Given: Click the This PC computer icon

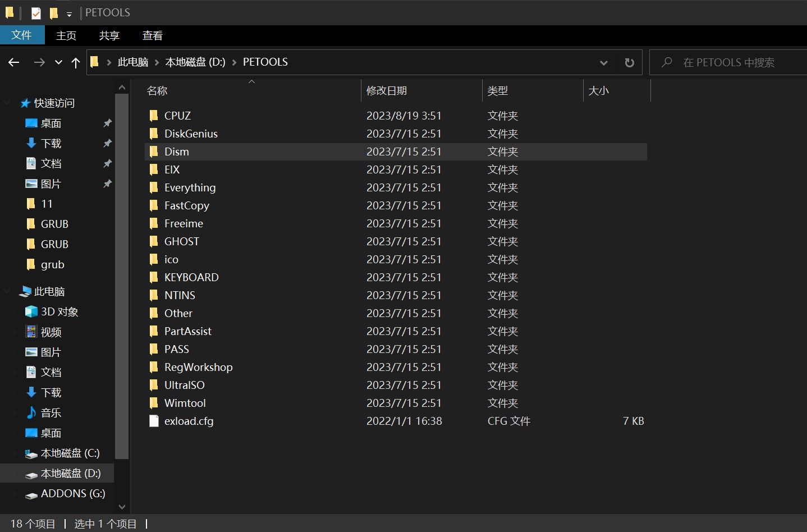Looking at the screenshot, I should point(25,291).
